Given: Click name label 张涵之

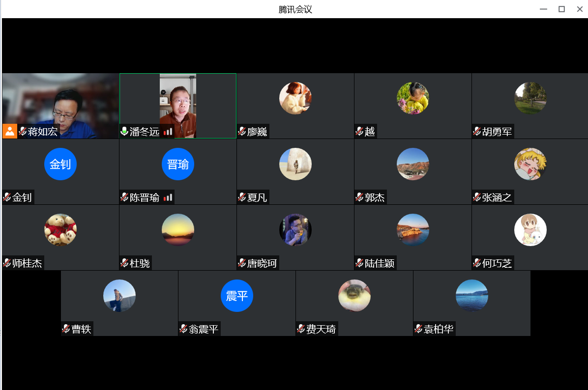Looking at the screenshot, I should point(497,197).
